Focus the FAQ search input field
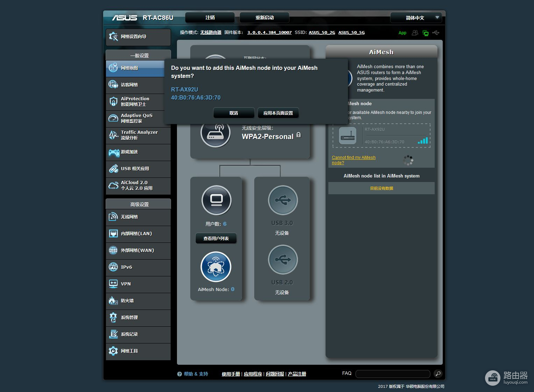The image size is (534, 392). coord(393,374)
